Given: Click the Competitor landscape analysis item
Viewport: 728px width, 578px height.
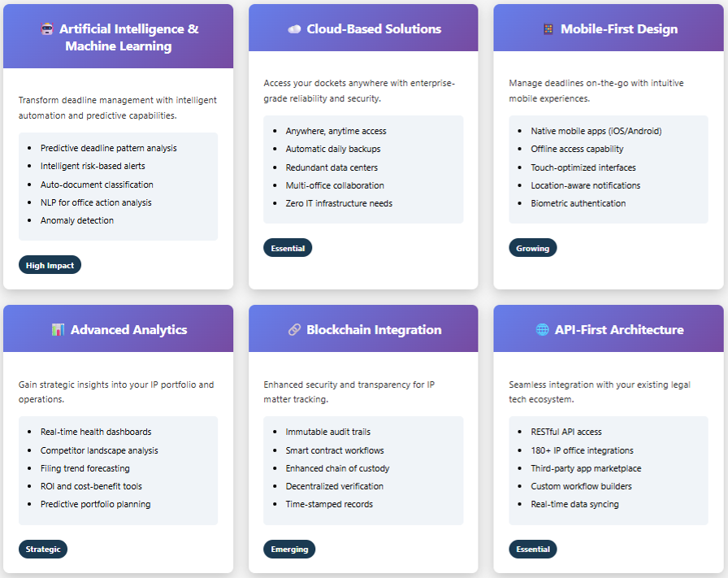Looking at the screenshot, I should [99, 450].
